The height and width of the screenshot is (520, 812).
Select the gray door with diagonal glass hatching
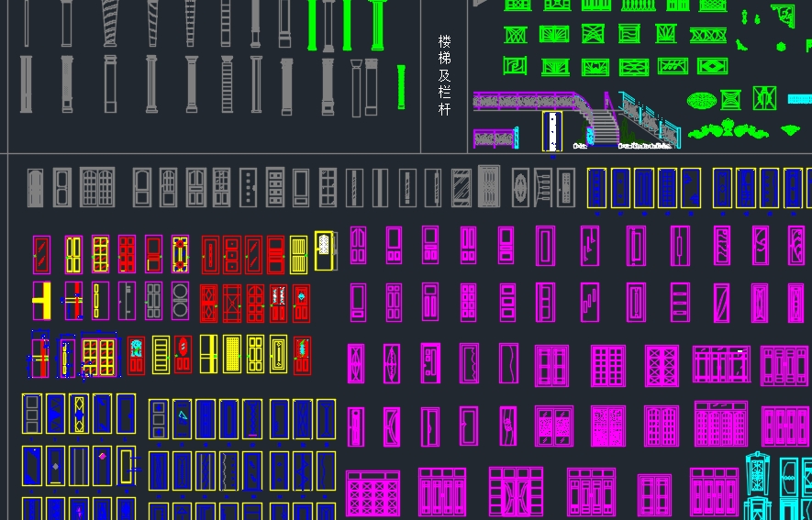click(461, 187)
